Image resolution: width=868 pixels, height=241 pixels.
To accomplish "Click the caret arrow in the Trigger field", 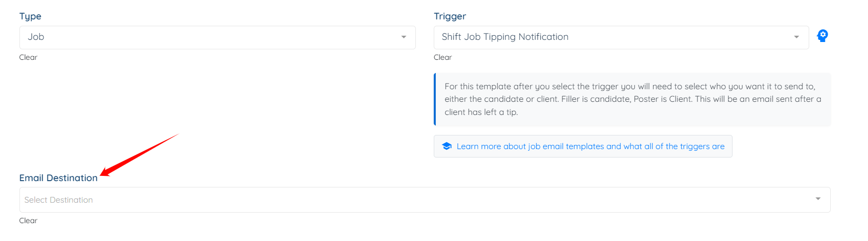I will tap(797, 37).
